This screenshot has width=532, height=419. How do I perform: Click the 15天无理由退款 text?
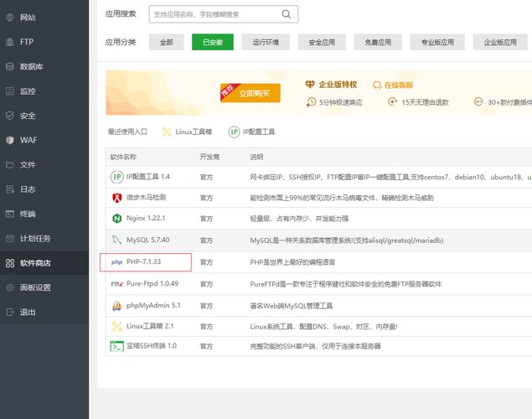coord(425,102)
